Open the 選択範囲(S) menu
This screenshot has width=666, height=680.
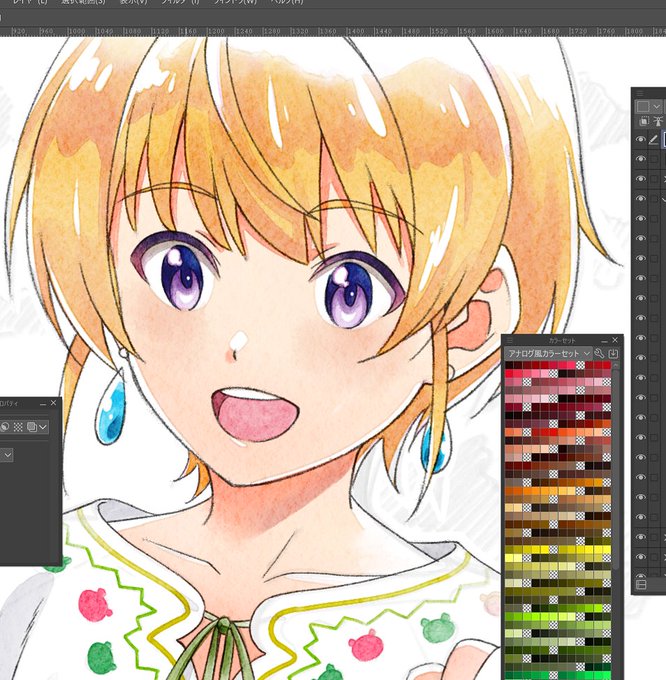(x=83, y=2)
